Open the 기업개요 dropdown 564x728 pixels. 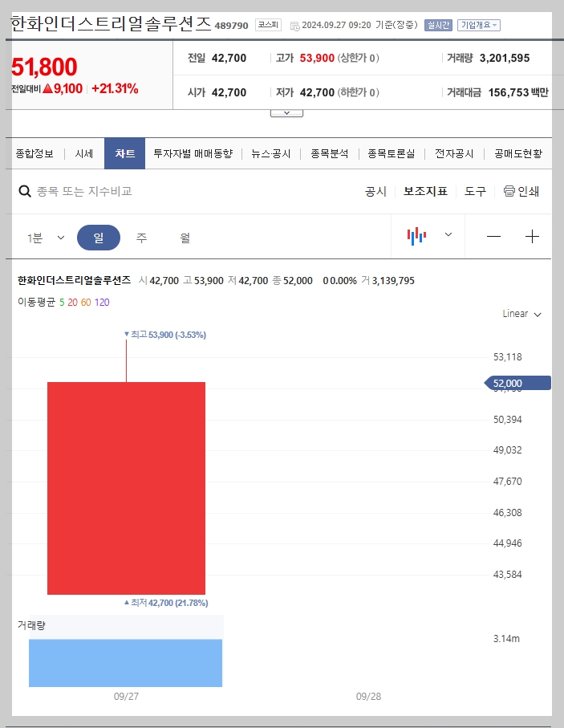click(x=479, y=25)
